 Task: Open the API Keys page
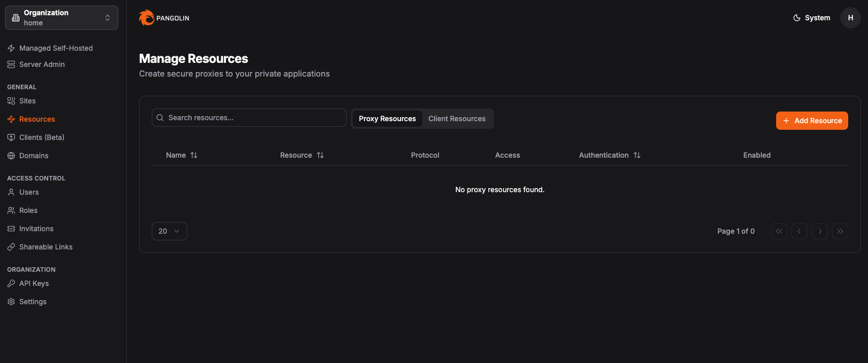34,283
